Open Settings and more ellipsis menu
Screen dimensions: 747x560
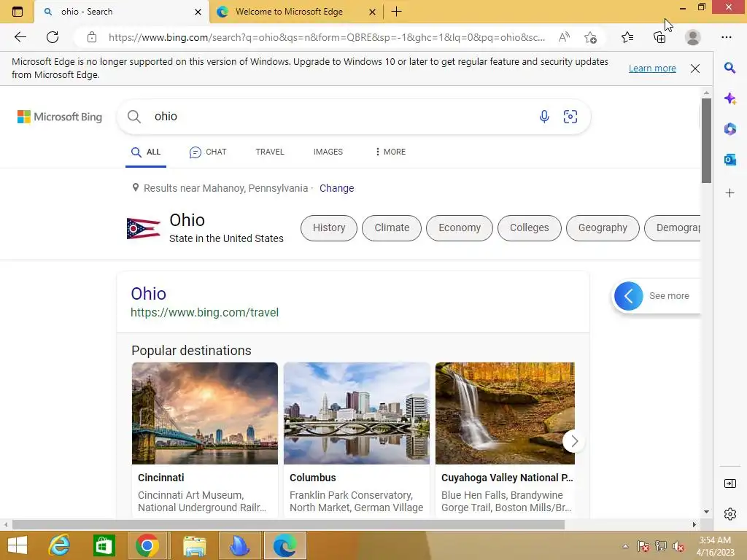[x=727, y=37]
